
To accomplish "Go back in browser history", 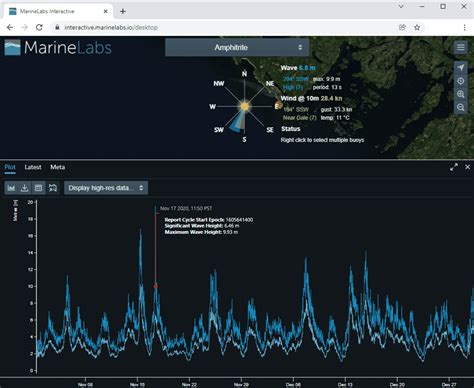I will (10, 28).
